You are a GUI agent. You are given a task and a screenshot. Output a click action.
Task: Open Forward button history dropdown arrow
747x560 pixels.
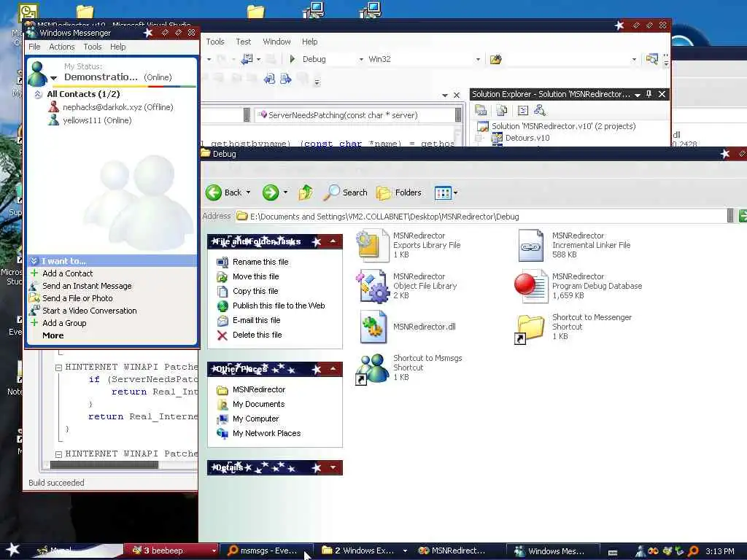pyautogui.click(x=285, y=192)
